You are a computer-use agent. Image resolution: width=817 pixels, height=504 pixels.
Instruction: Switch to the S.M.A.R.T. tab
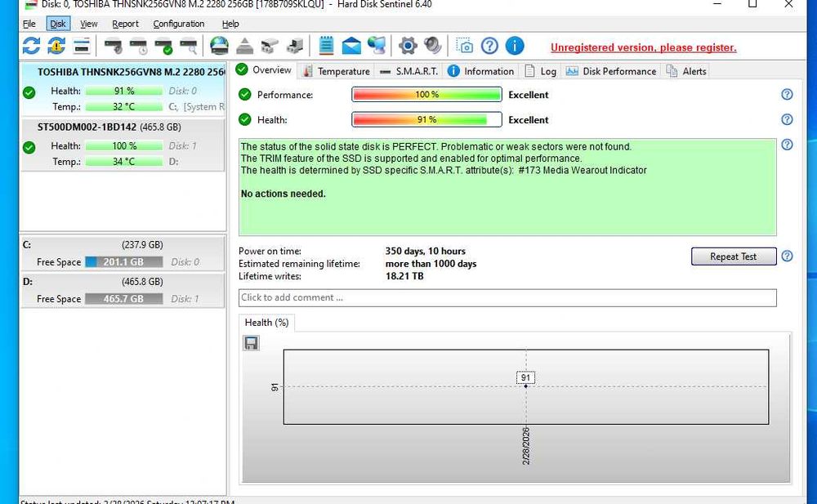(x=409, y=71)
